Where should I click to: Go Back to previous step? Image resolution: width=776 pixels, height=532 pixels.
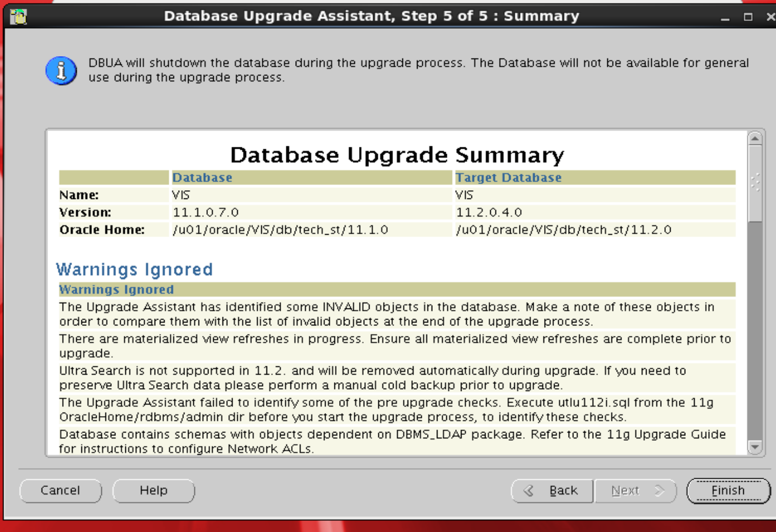(x=552, y=490)
